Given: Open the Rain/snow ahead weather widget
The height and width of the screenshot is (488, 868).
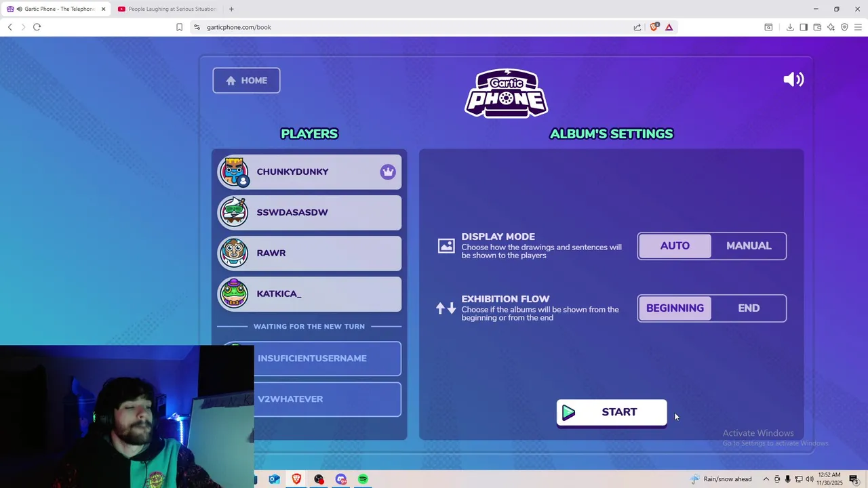Looking at the screenshot, I should coord(721,479).
